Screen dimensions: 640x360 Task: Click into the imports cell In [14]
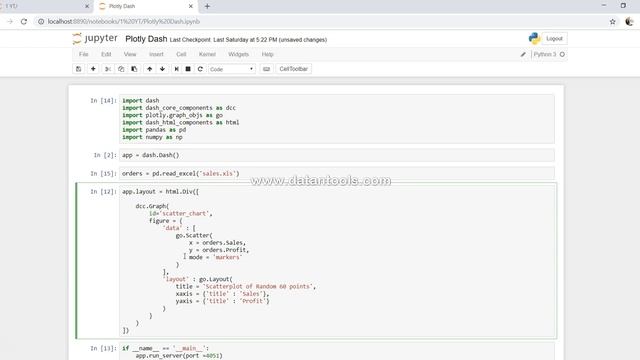[337, 119]
